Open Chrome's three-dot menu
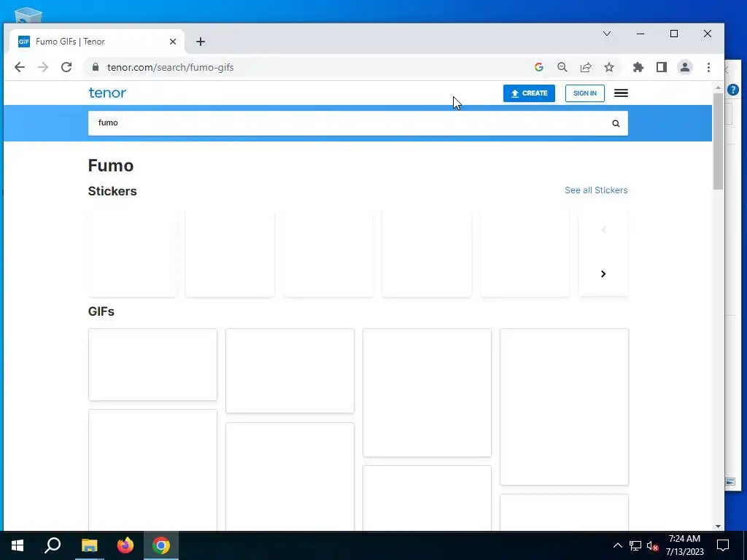747x560 pixels. (708, 67)
